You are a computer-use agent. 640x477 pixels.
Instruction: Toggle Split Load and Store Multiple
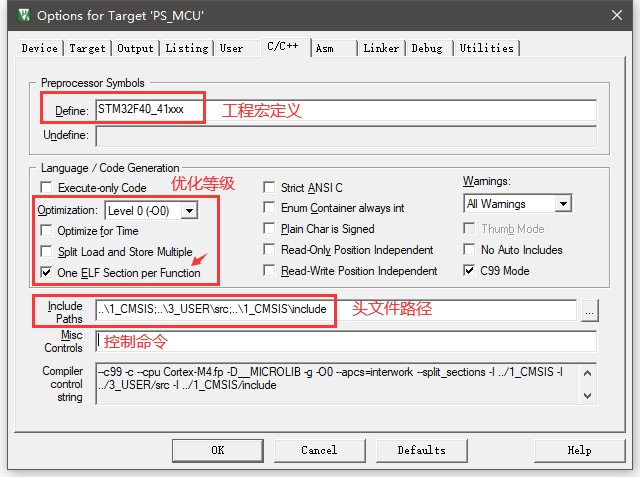[46, 251]
